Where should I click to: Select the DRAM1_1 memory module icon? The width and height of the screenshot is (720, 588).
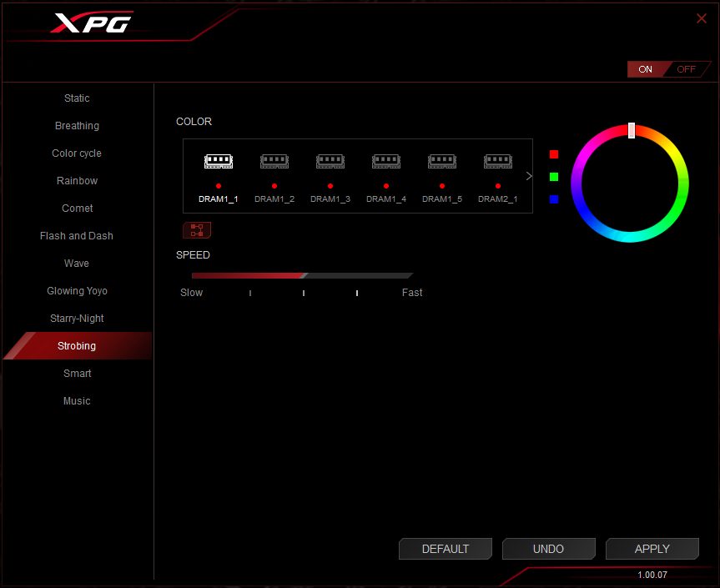219,162
